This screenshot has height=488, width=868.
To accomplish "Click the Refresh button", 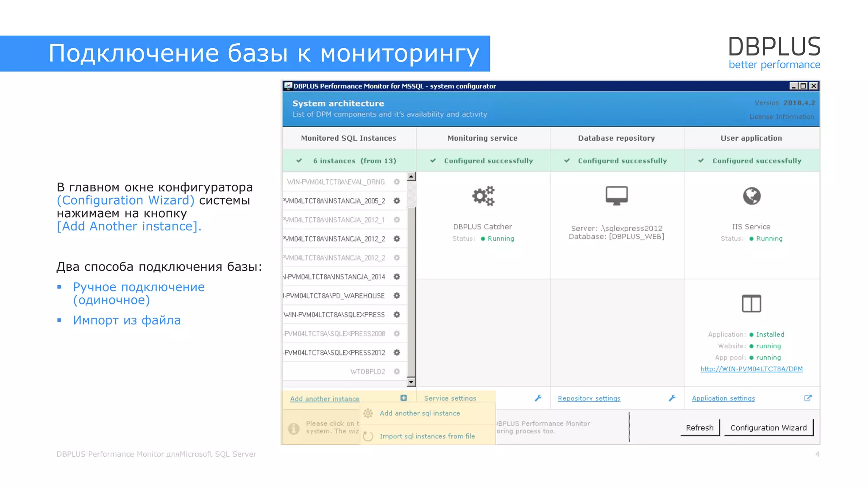I will (700, 428).
